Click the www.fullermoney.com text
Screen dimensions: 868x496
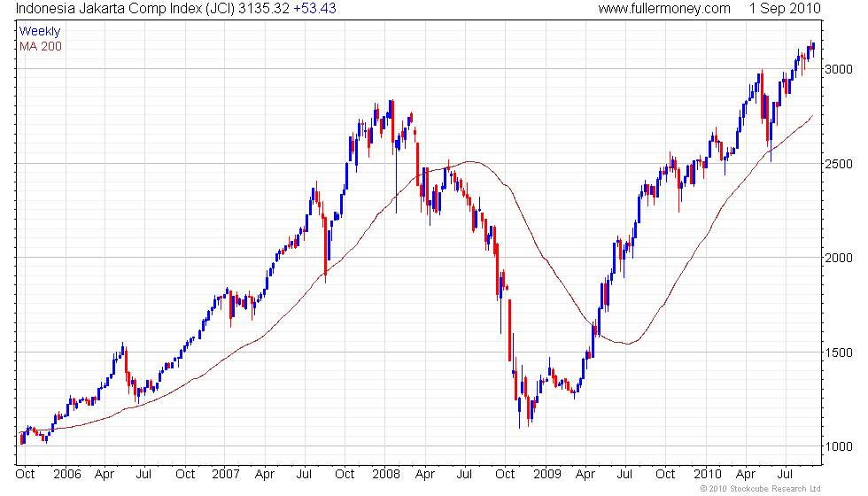664,8
